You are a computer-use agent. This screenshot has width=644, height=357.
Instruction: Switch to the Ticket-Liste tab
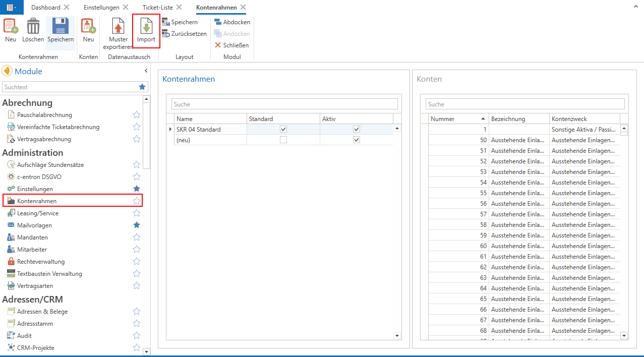click(157, 8)
